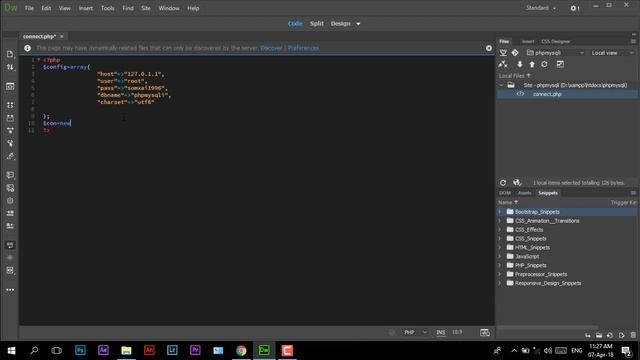Expand the CSS_Effects folder
The image size is (640, 360).
click(500, 230)
